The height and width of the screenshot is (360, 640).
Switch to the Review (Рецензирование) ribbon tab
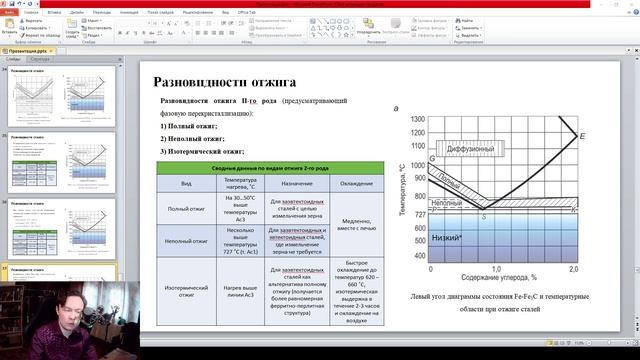198,13
